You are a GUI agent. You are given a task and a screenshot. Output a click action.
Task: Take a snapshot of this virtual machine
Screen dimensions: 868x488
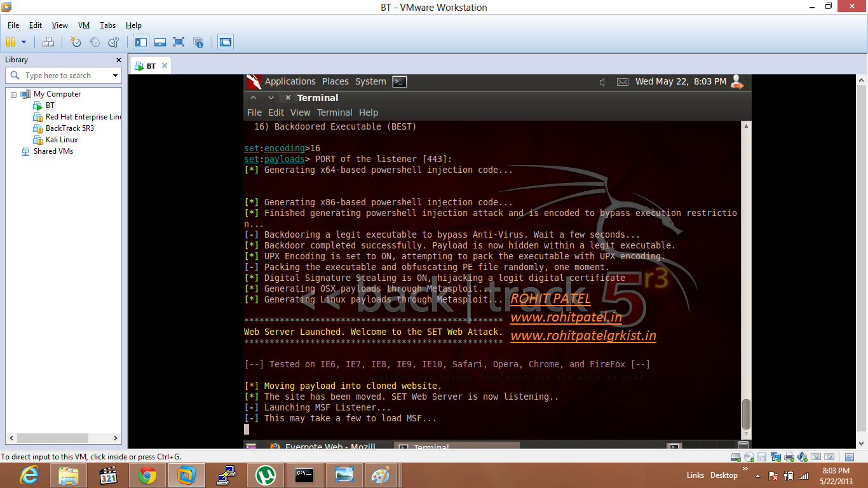(76, 42)
